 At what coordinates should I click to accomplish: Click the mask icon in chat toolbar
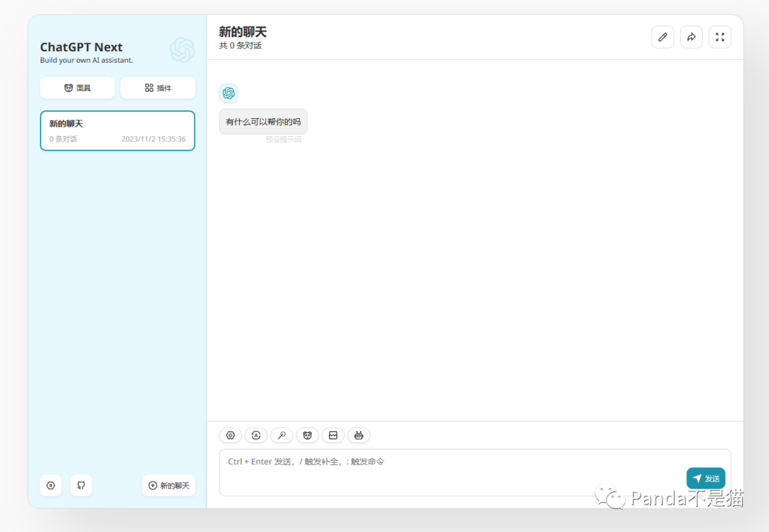point(308,435)
